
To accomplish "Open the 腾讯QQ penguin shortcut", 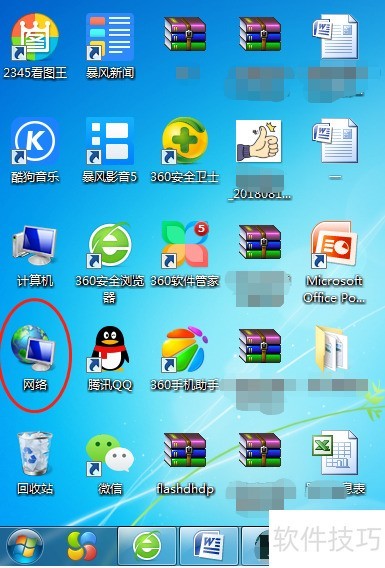I will [x=110, y=358].
